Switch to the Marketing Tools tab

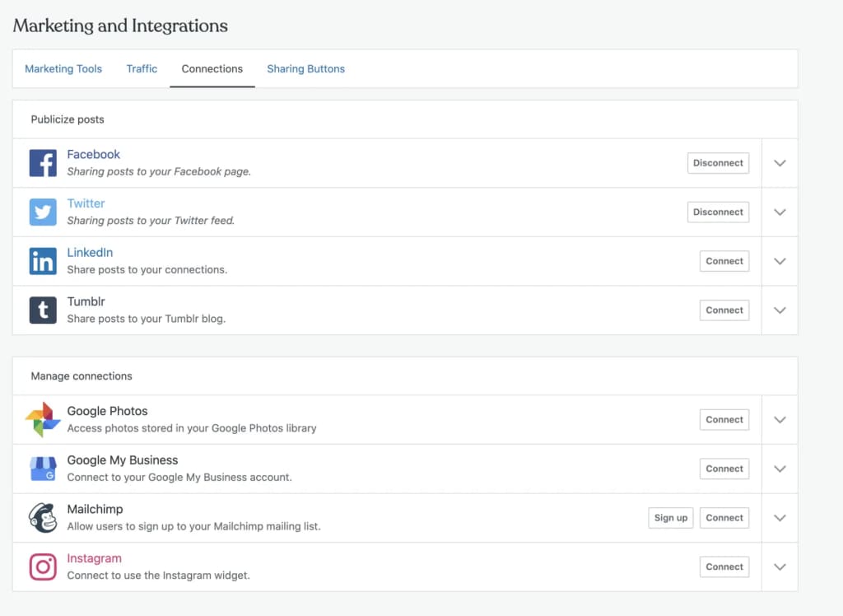pyautogui.click(x=63, y=68)
